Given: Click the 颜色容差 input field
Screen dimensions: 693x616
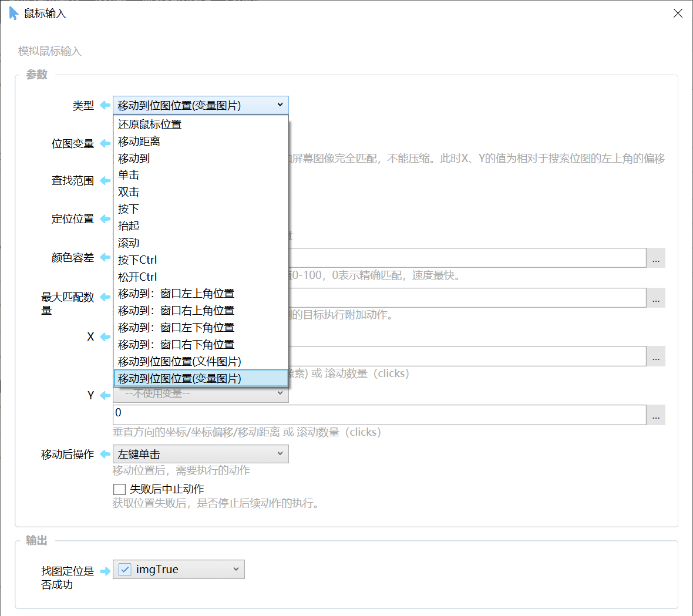Looking at the screenshot, I should [467, 258].
